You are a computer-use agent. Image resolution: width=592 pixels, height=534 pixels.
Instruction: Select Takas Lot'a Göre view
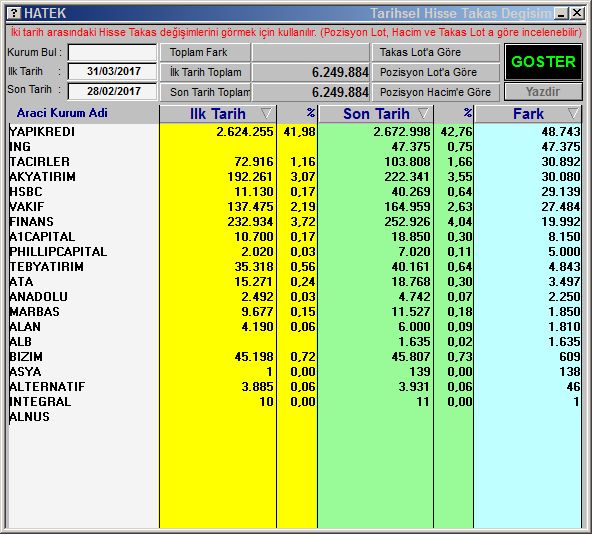pyautogui.click(x=436, y=52)
